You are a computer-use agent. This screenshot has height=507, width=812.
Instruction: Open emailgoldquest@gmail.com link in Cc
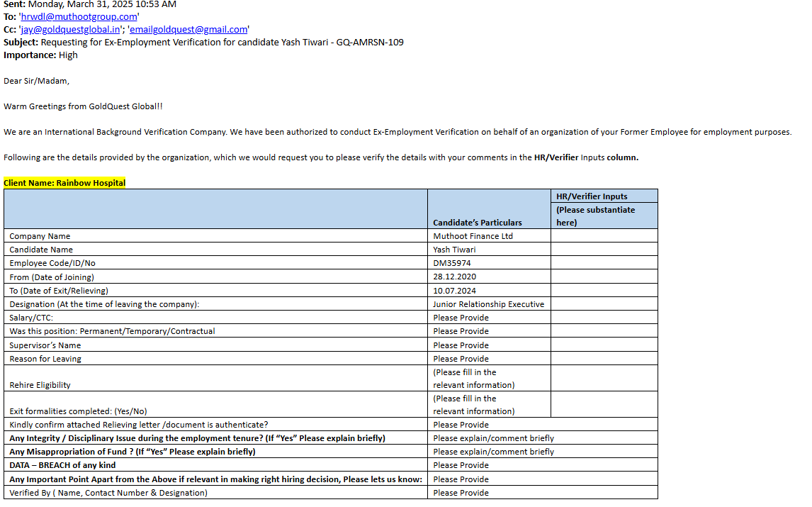188,30
